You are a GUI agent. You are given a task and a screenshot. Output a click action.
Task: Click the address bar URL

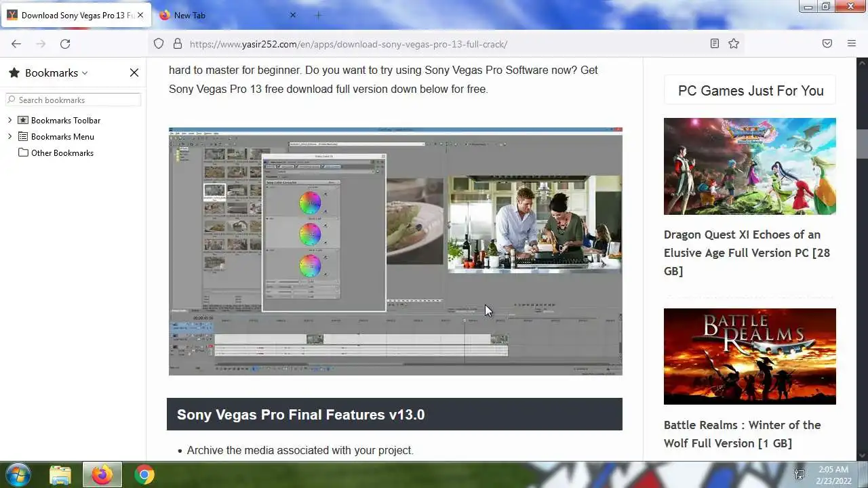pyautogui.click(x=349, y=44)
